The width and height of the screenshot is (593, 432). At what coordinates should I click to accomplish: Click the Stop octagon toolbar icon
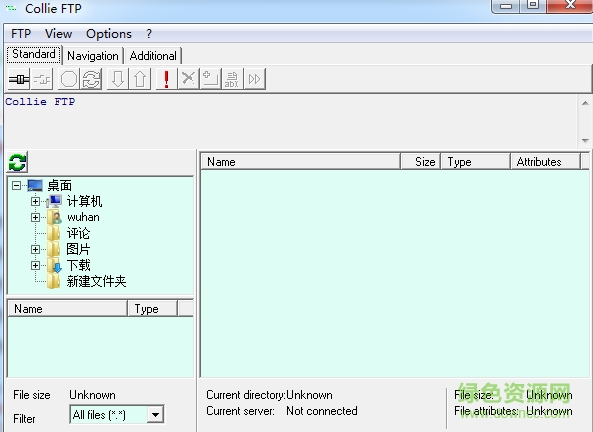(x=69, y=79)
